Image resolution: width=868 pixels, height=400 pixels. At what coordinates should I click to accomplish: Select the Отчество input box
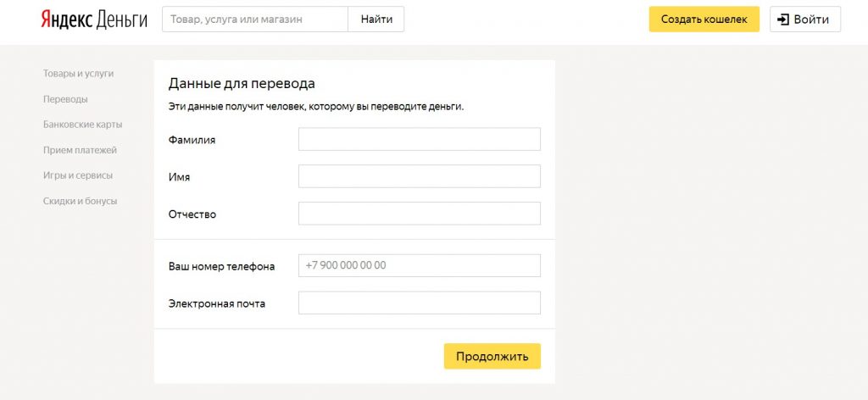[x=419, y=214]
